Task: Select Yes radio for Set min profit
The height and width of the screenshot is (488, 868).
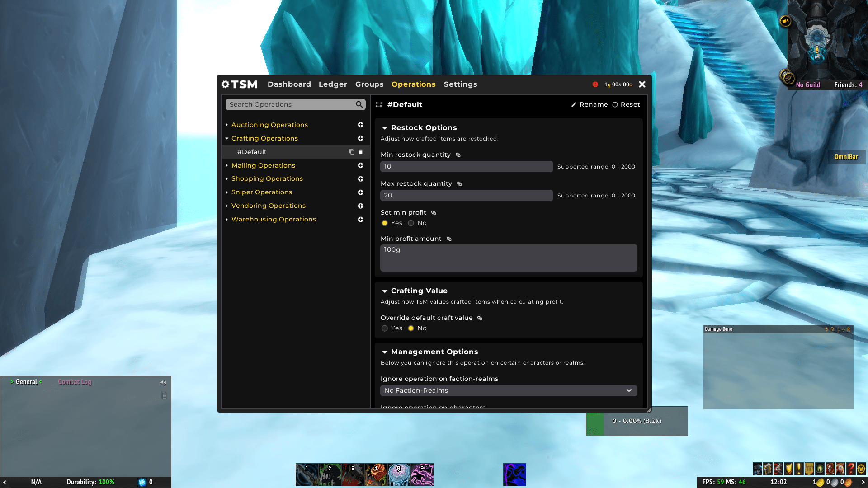Action: [x=385, y=223]
